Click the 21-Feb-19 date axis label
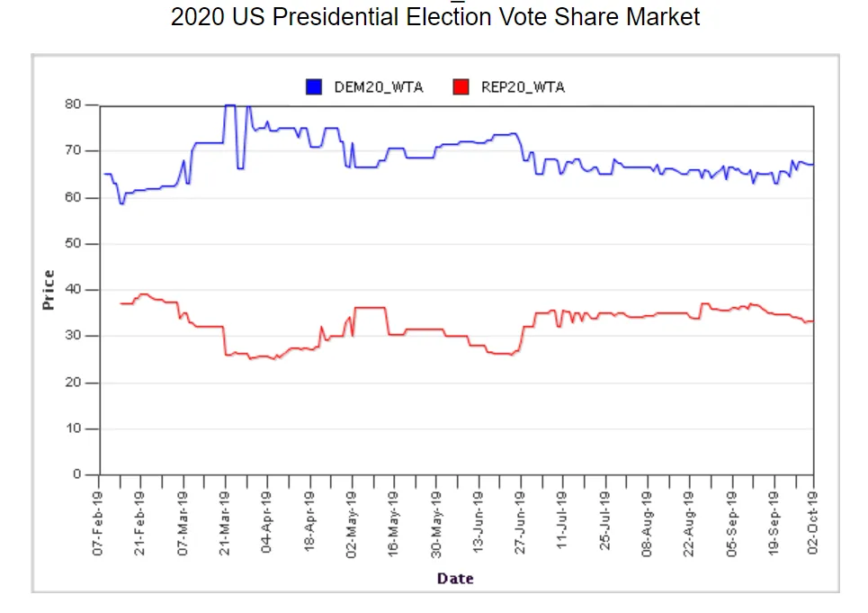Image resolution: width=868 pixels, height=613 pixels. tap(141, 522)
